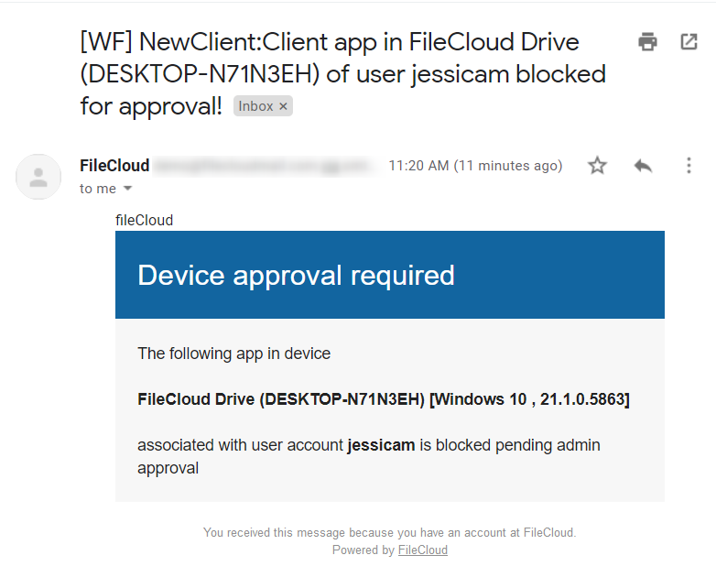This screenshot has width=716, height=588.
Task: Open the FileCloud link in the footer
Action: [x=422, y=550]
